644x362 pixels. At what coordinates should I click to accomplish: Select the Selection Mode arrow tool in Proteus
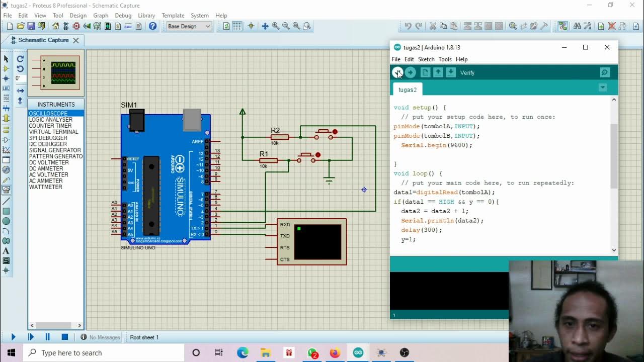click(6, 59)
